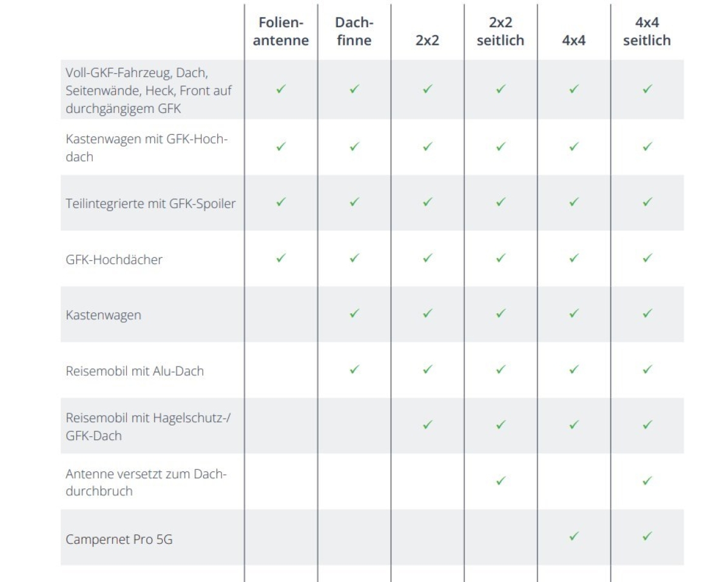This screenshot has height=582, width=728.
Task: Click the Dachfinne checkmark in Kastenwagen row
Action: (354, 313)
